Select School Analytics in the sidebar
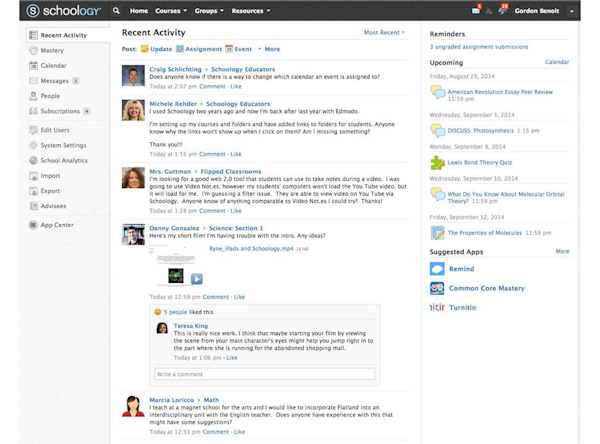 (x=64, y=160)
